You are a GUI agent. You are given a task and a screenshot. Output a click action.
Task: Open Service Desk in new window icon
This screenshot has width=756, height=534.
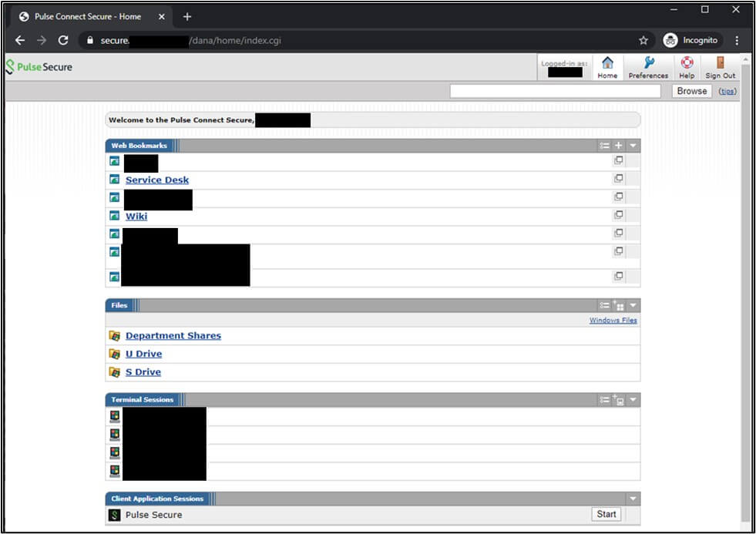(619, 179)
